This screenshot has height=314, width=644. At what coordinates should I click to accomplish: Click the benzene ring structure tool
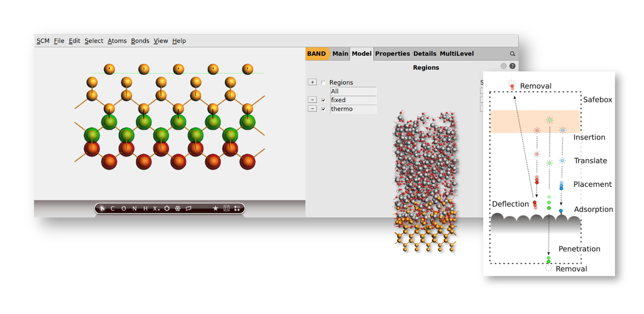click(167, 208)
